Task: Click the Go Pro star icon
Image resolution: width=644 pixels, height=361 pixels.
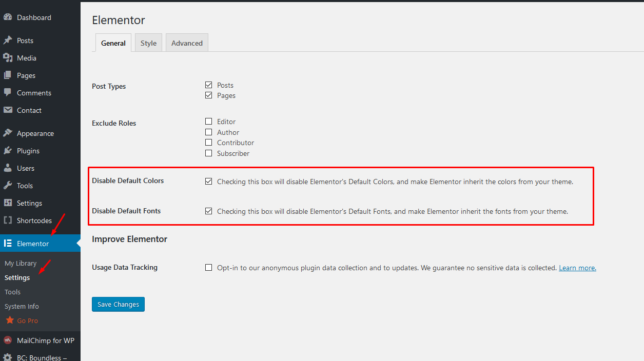Action: pyautogui.click(x=10, y=320)
